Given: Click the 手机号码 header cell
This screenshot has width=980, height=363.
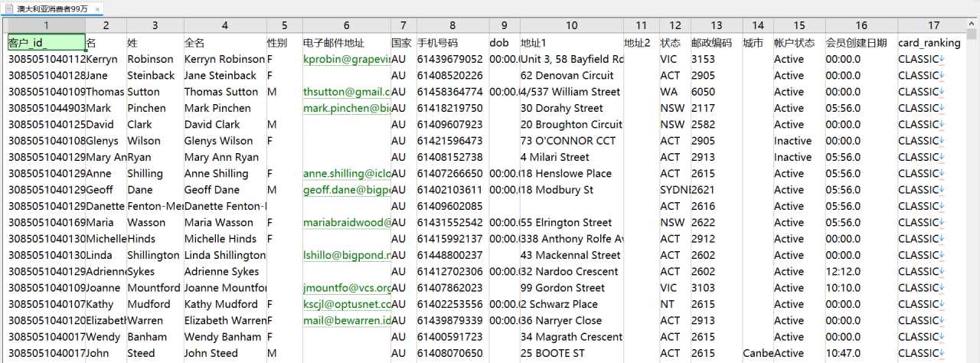Looking at the screenshot, I should point(452,43).
